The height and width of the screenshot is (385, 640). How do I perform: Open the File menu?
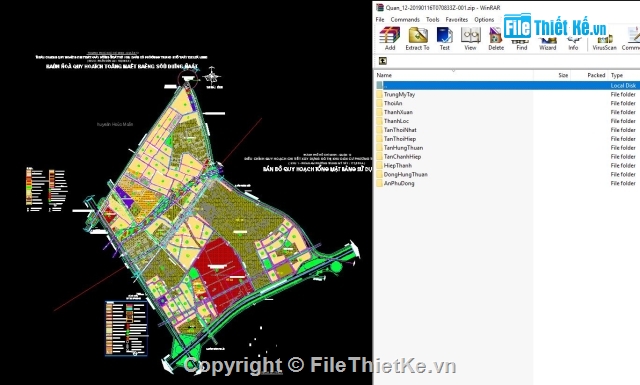380,20
